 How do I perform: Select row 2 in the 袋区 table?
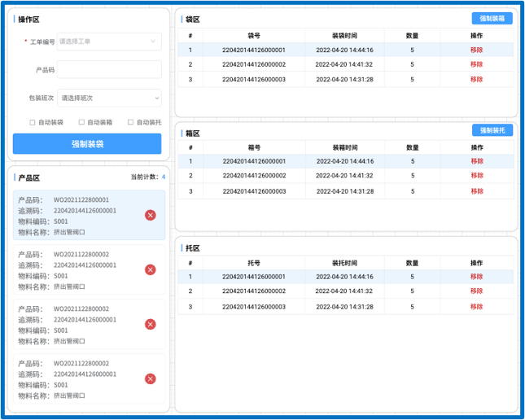click(326, 64)
